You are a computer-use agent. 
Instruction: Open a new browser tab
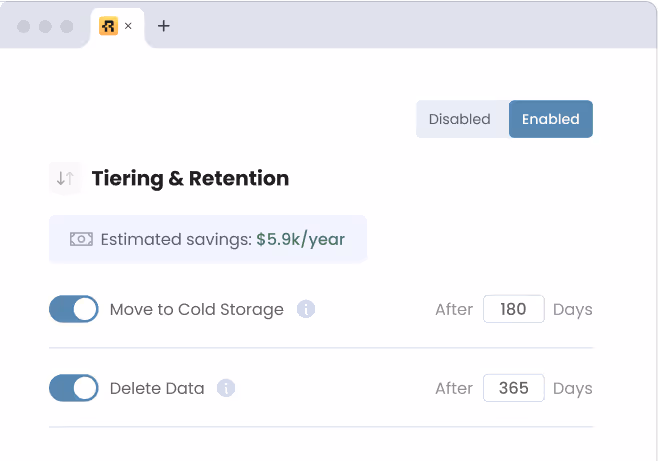(164, 26)
